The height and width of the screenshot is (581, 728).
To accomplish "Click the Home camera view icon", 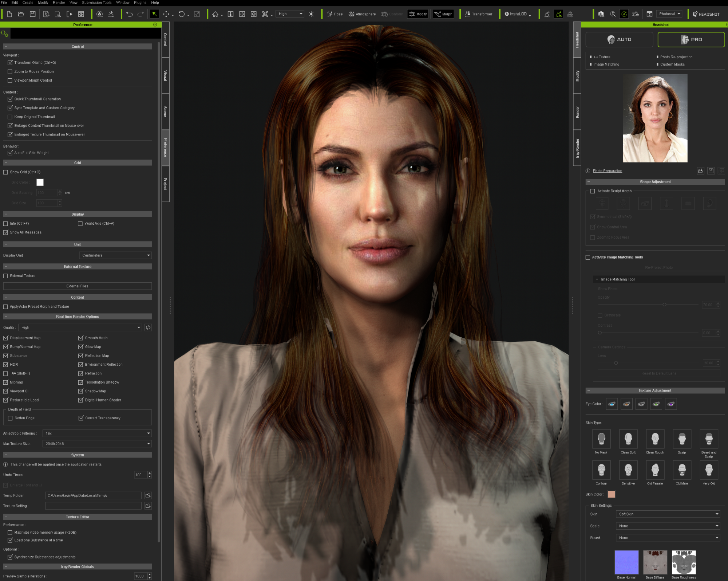I will [x=215, y=14].
